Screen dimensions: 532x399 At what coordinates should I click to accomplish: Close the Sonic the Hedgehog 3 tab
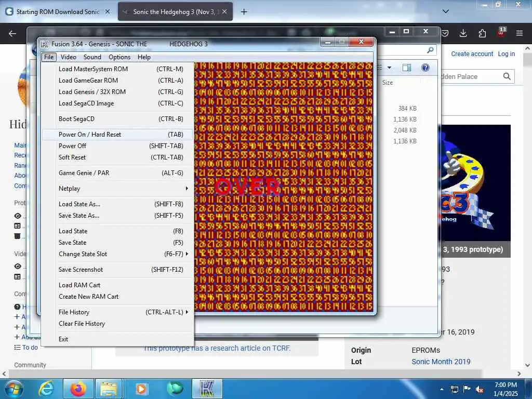pyautogui.click(x=224, y=11)
